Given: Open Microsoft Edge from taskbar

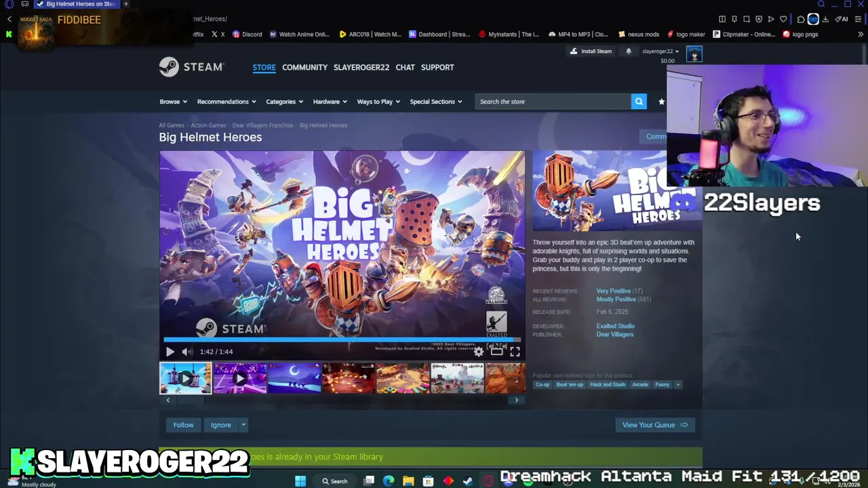Looking at the screenshot, I should pos(389,481).
